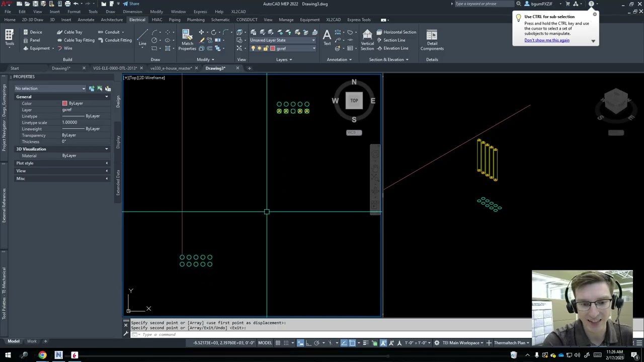The height and width of the screenshot is (362, 644).
Task: Click the Match Properties tool
Action: (187, 40)
